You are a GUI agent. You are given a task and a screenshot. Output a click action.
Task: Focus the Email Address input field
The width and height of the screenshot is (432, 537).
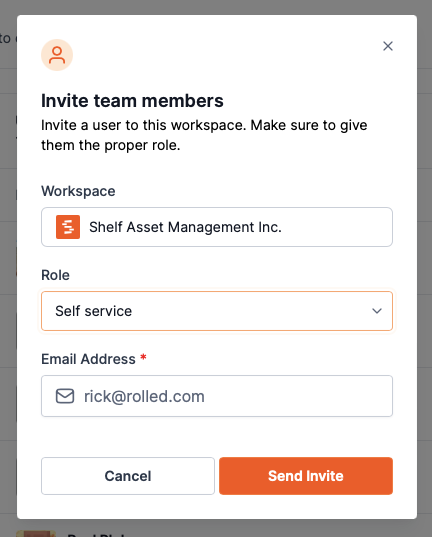tap(217, 396)
